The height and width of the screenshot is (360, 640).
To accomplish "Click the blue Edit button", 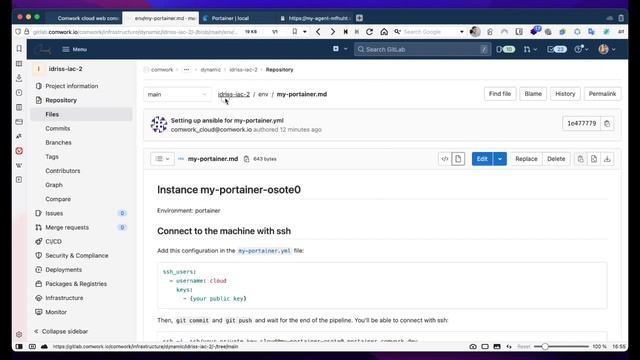I will pos(482,159).
